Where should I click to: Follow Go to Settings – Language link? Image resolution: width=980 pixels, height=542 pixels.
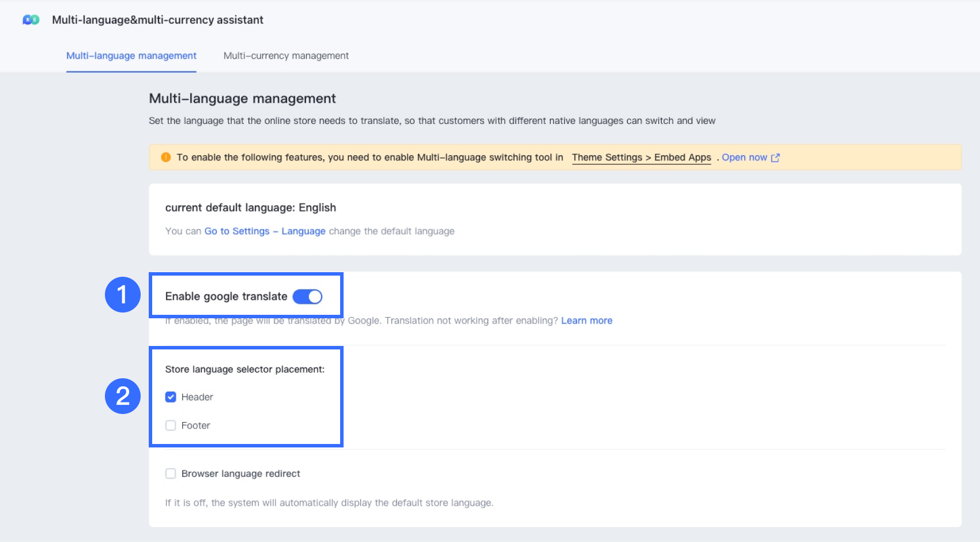pos(265,231)
